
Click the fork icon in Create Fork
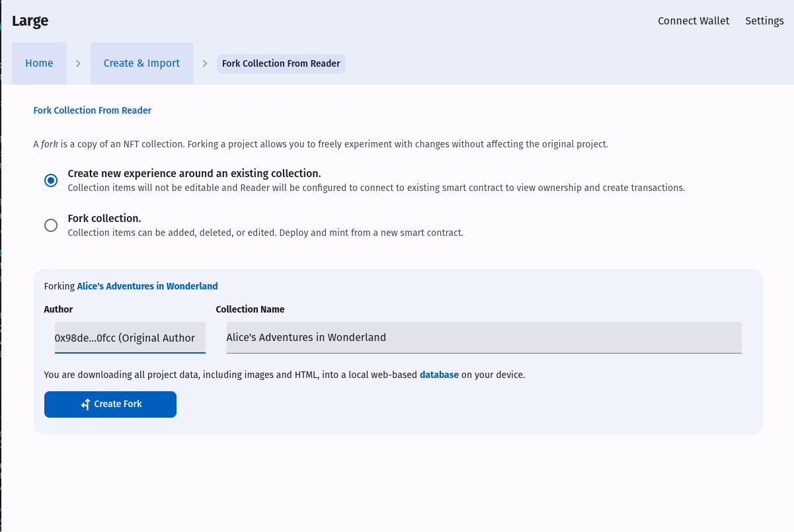[85, 404]
